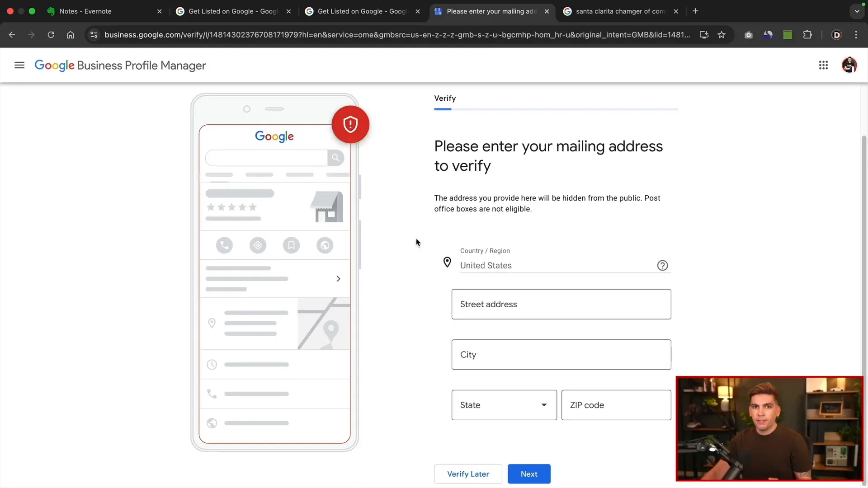Install app icon in address bar

coord(704,35)
